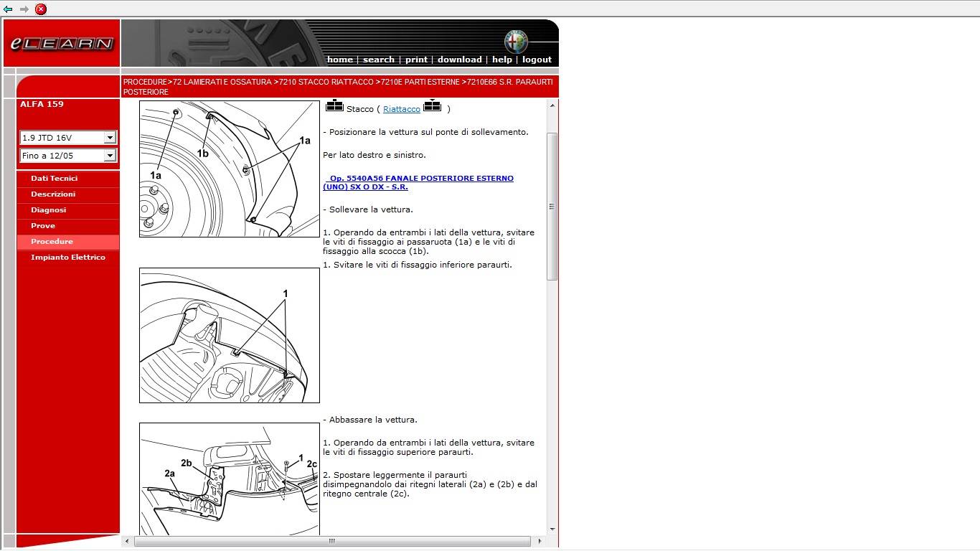Select Dati Tecnici in sidebar
Viewport: 980px width, 551px height.
click(x=54, y=178)
